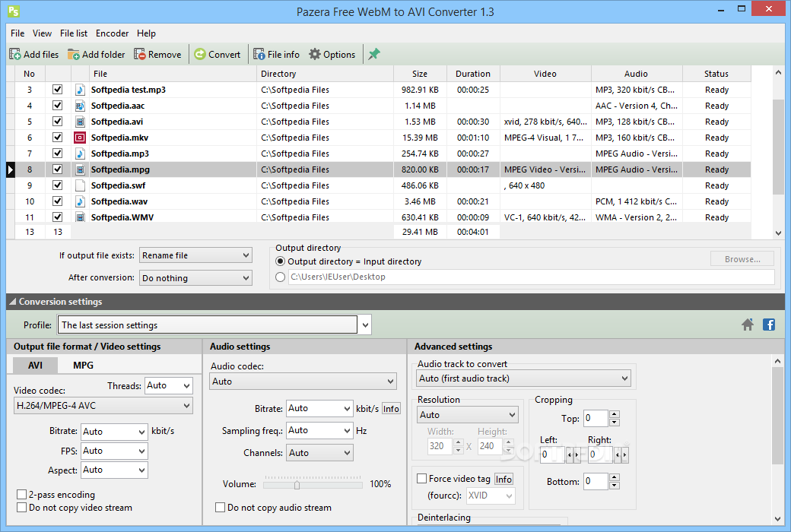791x532 pixels.
Task: Expand the Profile dropdown arrow
Action: click(x=365, y=325)
